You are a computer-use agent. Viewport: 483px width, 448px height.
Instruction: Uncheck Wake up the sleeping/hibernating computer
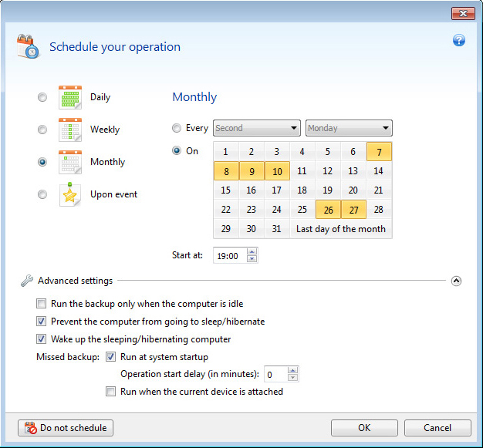(x=42, y=339)
